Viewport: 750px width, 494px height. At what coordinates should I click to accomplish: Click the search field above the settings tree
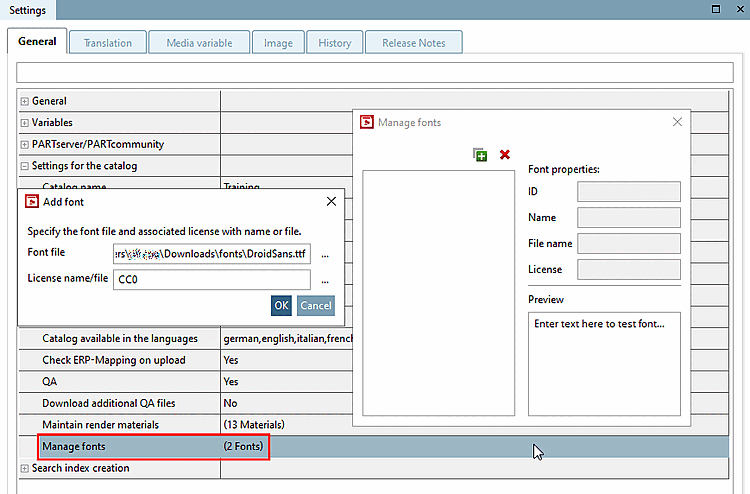[x=375, y=72]
